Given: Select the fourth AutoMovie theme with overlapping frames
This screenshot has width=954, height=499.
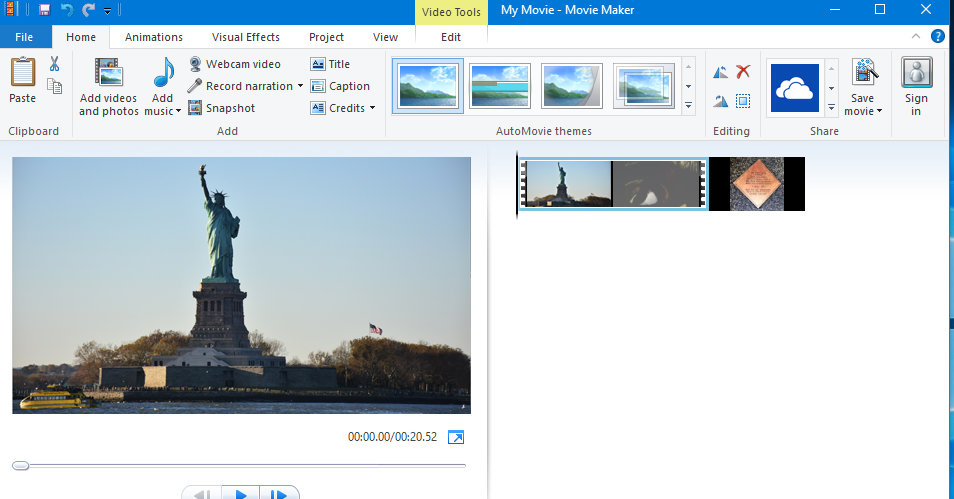Looking at the screenshot, I should [x=644, y=86].
